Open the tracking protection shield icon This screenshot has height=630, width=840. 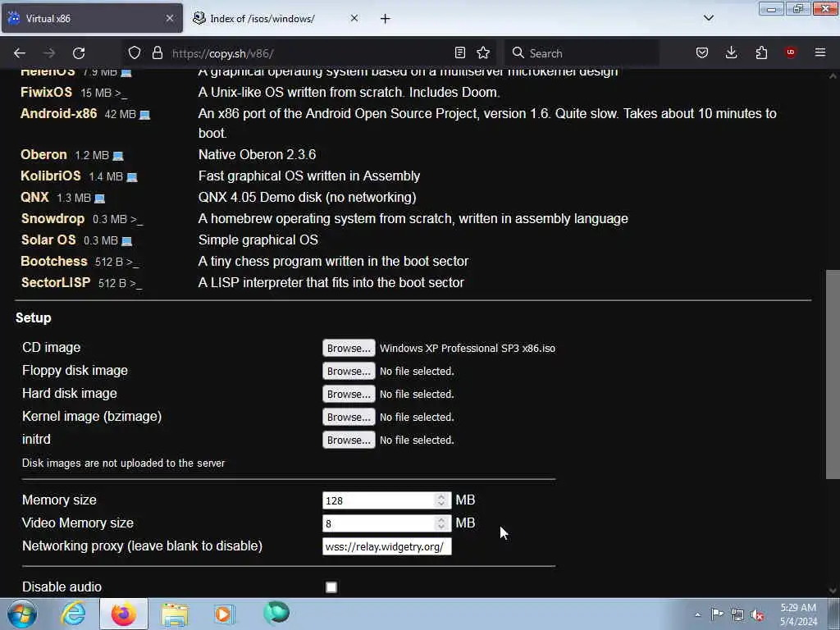[x=135, y=53]
